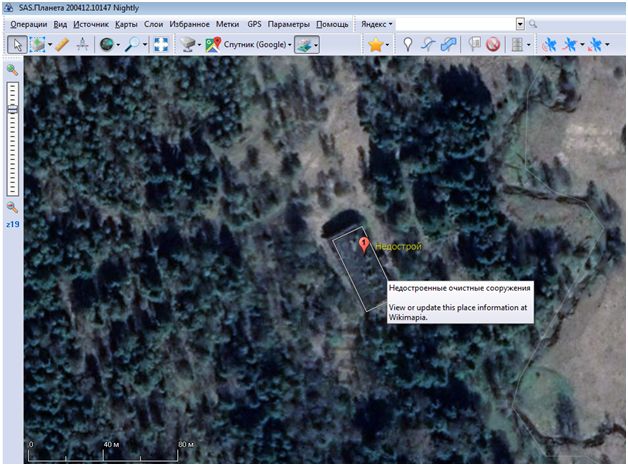Expand the tile source dropdown arrow

point(199,44)
